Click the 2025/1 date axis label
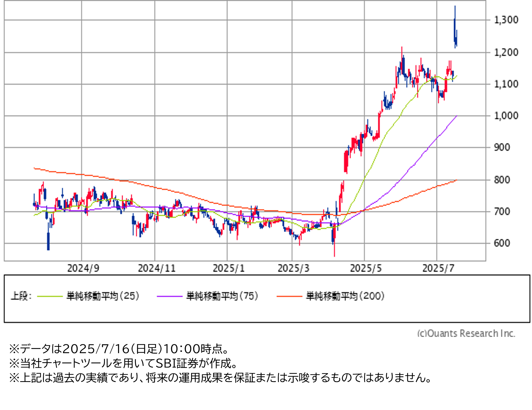532x410 pixels. 228,268
